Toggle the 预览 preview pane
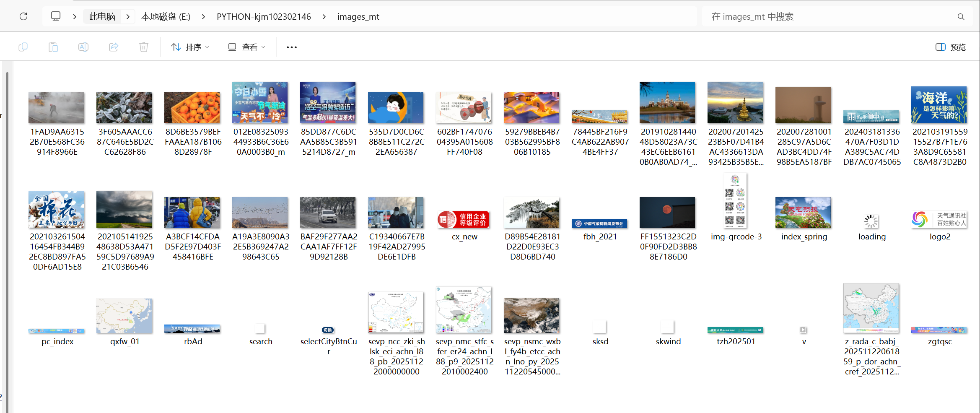 pos(951,47)
